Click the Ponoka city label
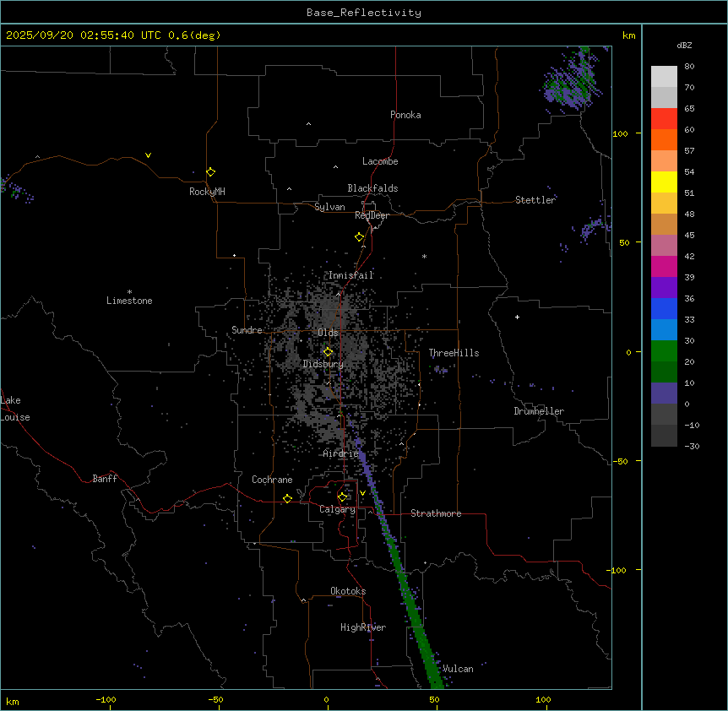This screenshot has width=728, height=711. [x=405, y=115]
